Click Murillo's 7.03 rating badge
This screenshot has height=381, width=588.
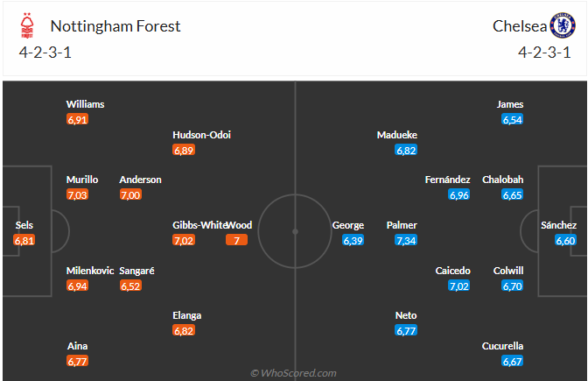tap(78, 194)
